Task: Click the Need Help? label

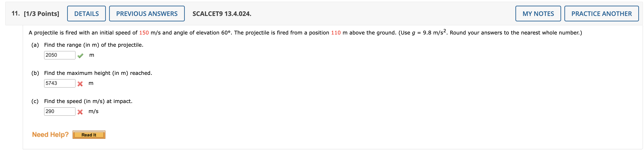Action: [x=50, y=134]
